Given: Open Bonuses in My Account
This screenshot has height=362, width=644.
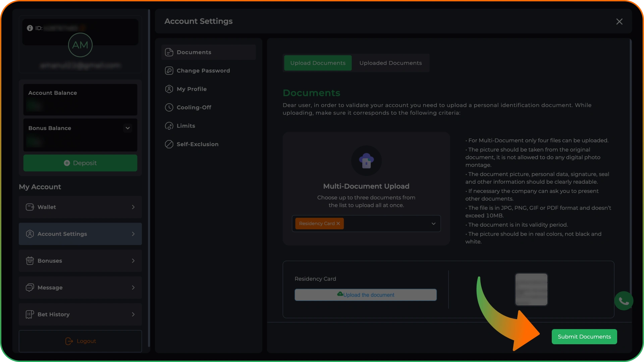Looking at the screenshot, I should (x=80, y=261).
